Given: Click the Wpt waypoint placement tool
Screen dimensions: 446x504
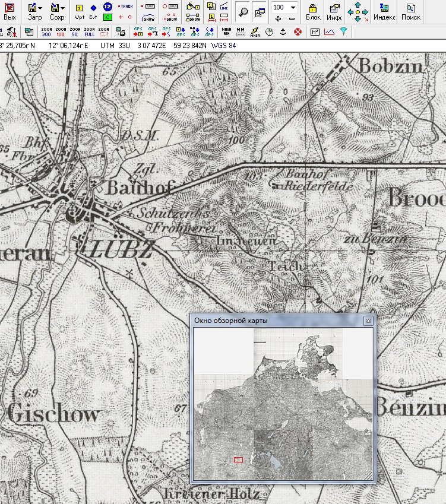Looking at the screenshot, I should (79, 11).
